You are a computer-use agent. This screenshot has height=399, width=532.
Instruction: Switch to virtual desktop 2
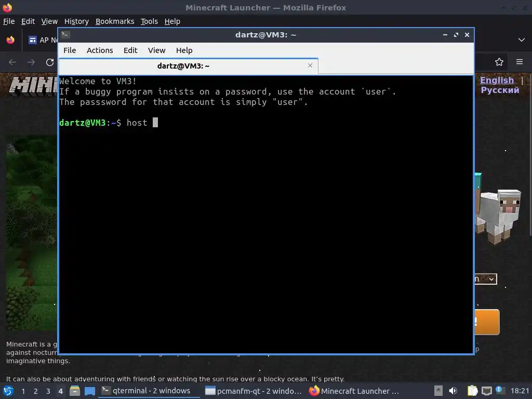click(x=36, y=391)
